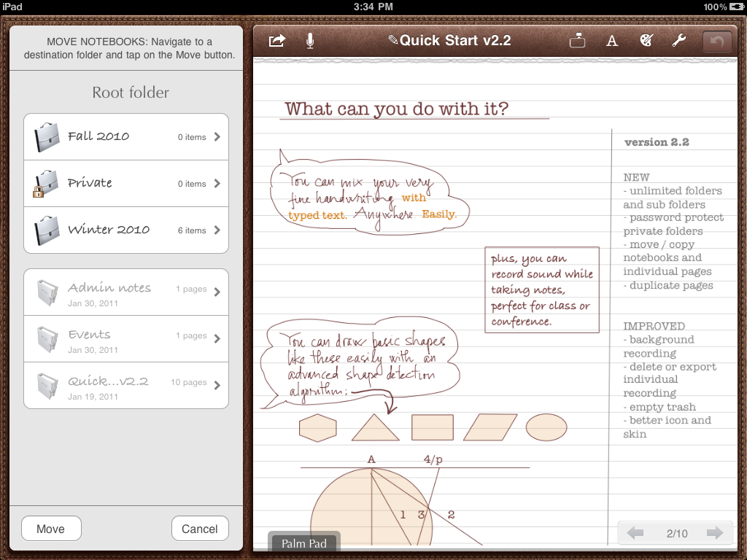Tap the orange hexagon shape on page
This screenshot has width=747, height=560.
pyautogui.click(x=318, y=428)
